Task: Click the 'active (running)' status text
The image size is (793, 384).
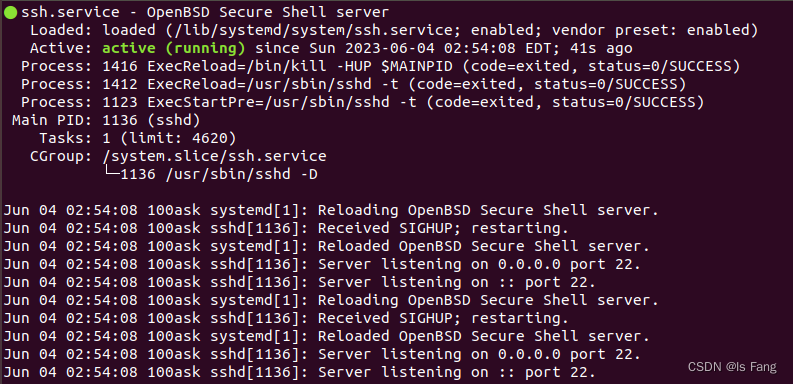Action: coord(174,49)
